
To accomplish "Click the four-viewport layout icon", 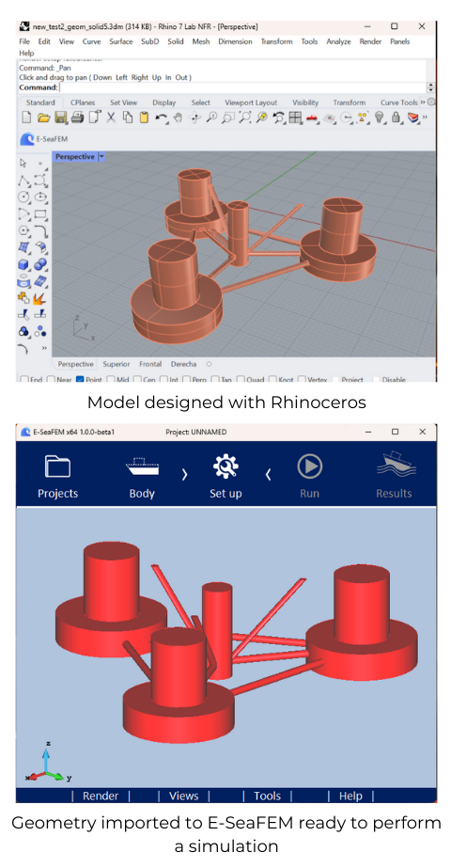I will pos(296,118).
